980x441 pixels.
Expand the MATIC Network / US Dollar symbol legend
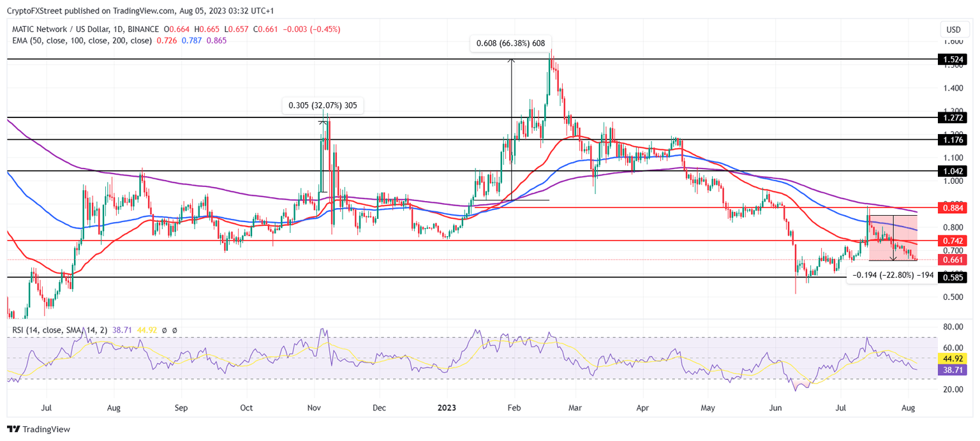(x=83, y=29)
